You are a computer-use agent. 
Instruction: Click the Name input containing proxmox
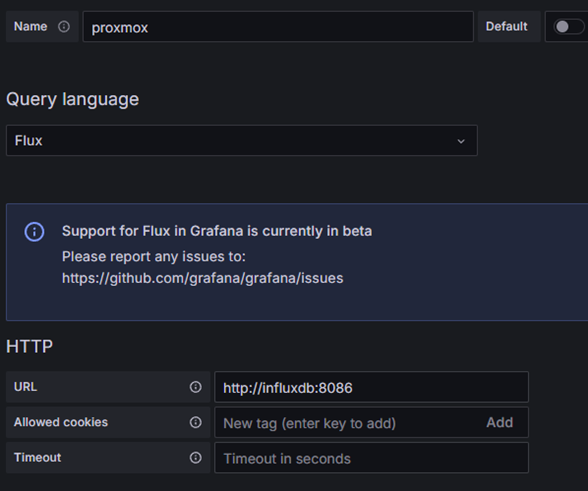pos(278,27)
